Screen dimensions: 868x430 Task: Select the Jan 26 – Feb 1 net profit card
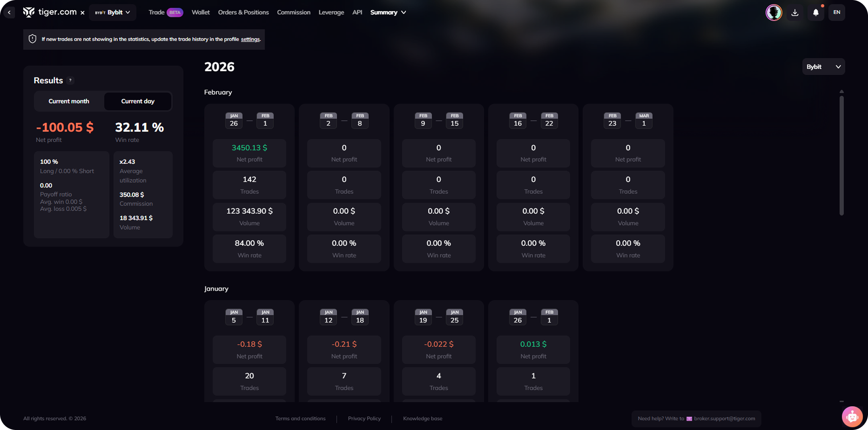tap(249, 153)
